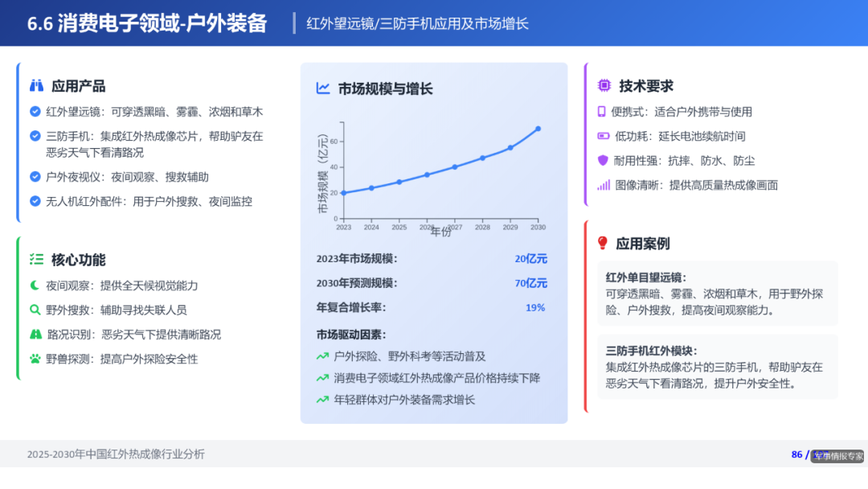Viewport: 868px width, 489px height.
Task: Click the page number 86 link
Action: click(x=796, y=454)
